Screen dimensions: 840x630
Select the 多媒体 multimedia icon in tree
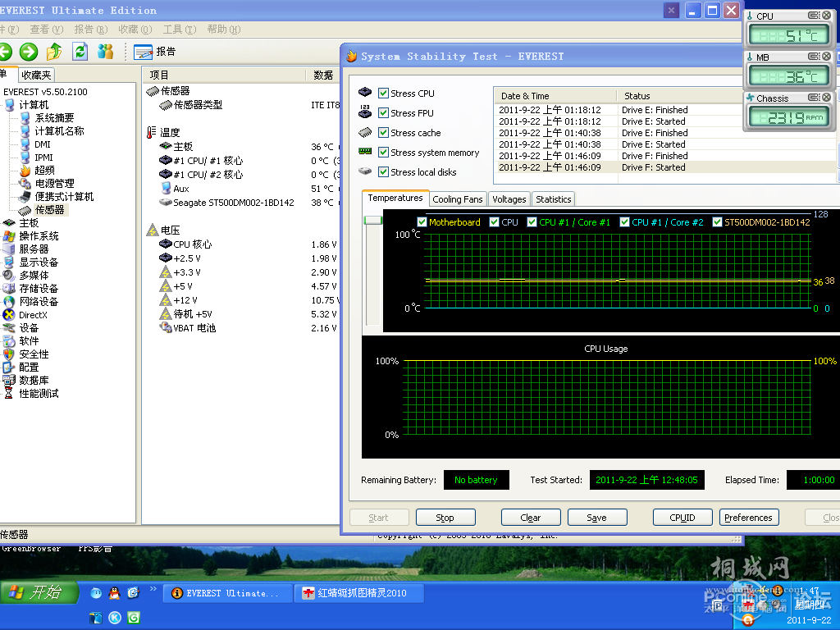click(x=8, y=276)
